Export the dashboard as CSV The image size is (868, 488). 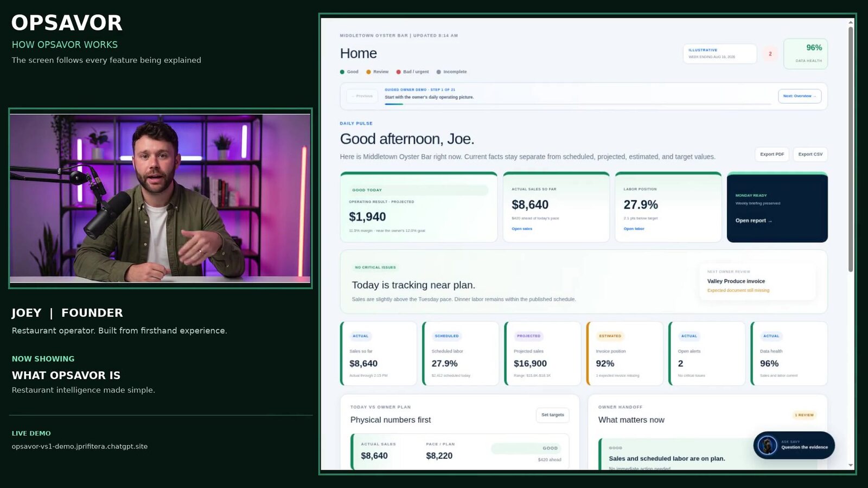click(x=810, y=154)
